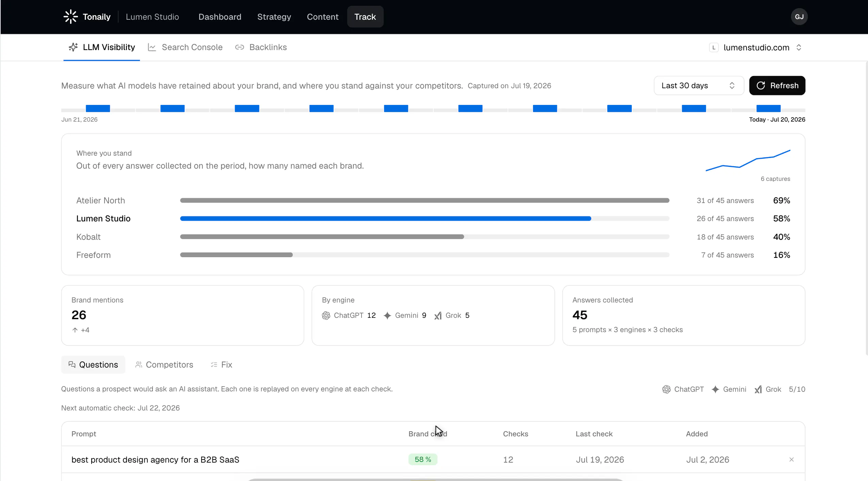This screenshot has height=481, width=868.
Task: Open the lumenstudio.com site switcher
Action: (x=756, y=47)
